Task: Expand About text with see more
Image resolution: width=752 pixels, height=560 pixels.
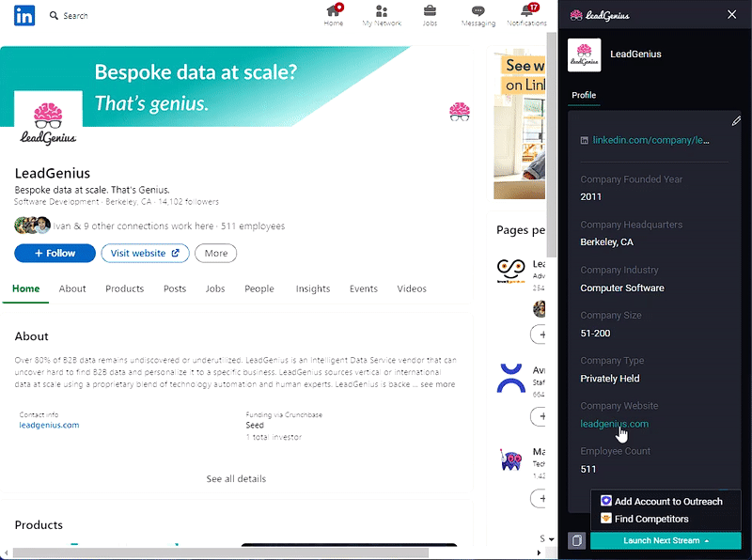Action: coord(437,384)
